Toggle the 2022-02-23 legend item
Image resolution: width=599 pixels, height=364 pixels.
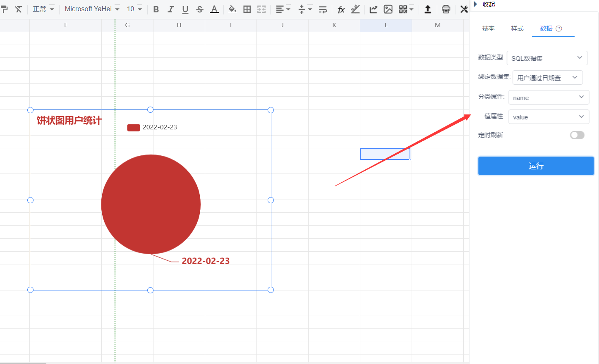[152, 127]
